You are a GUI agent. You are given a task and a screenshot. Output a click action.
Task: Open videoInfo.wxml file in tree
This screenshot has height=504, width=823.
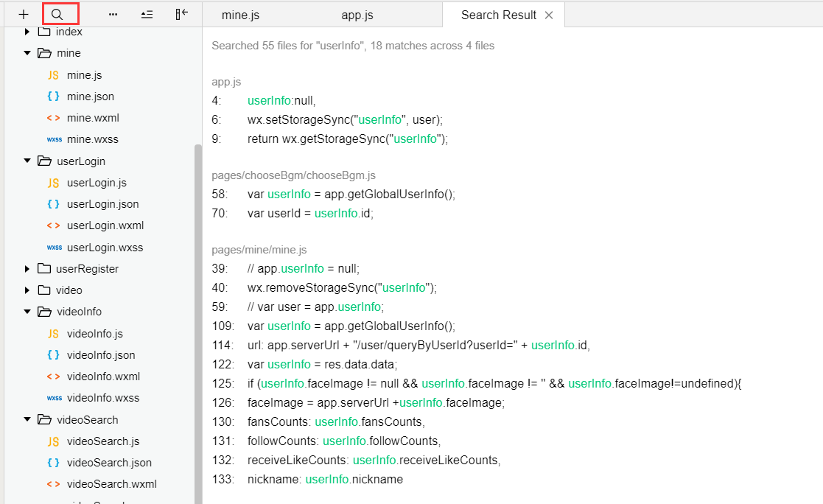pos(103,377)
